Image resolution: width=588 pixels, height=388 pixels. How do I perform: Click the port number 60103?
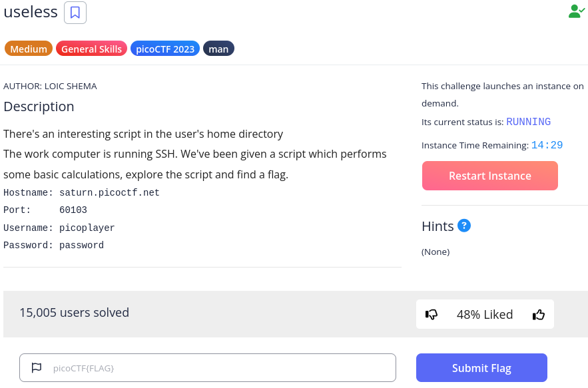tap(73, 210)
